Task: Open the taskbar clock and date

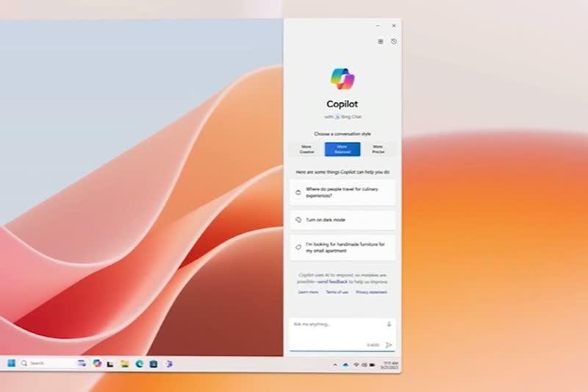Action: point(390,366)
